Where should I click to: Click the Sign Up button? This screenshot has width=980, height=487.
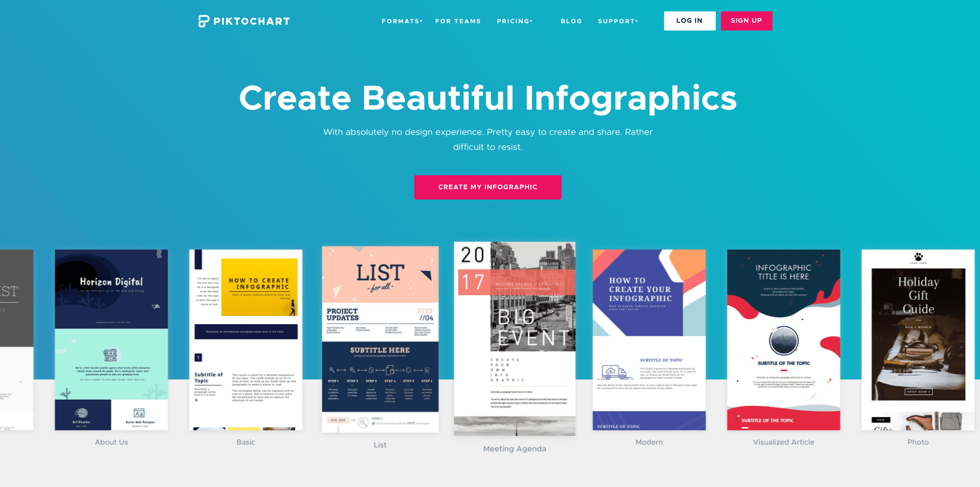pos(746,21)
